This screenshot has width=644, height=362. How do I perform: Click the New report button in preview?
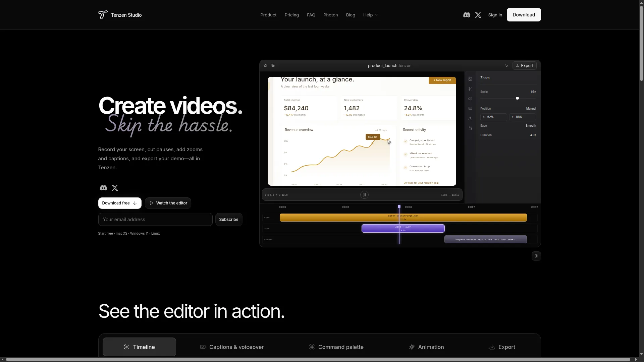(x=442, y=80)
